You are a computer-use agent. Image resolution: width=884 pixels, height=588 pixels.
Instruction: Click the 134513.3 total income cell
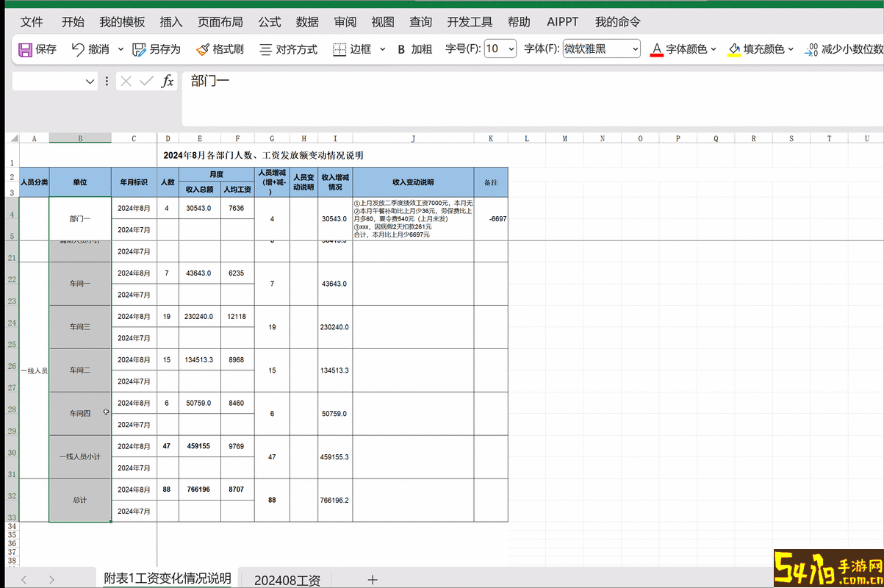click(199, 360)
